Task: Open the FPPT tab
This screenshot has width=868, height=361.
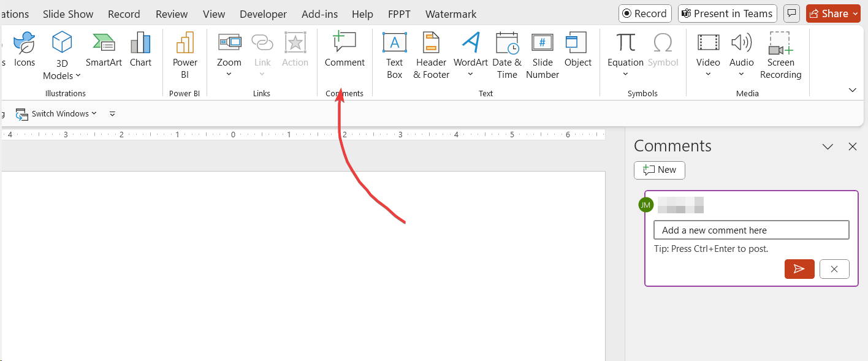Action: click(400, 14)
